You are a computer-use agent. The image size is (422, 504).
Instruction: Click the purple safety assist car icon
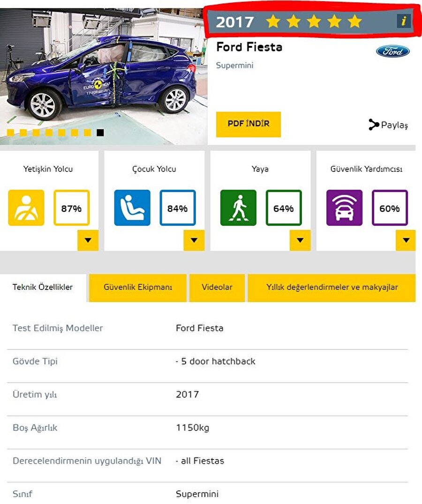344,208
